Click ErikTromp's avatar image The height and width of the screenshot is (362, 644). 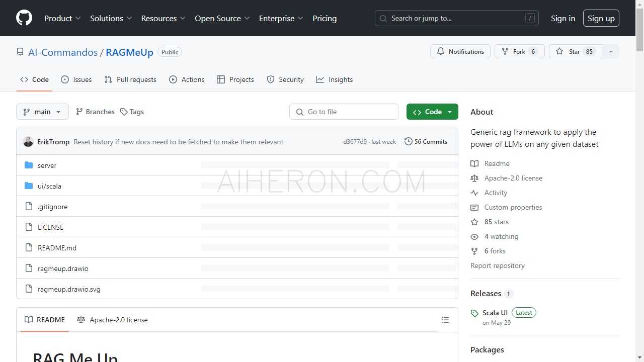tap(28, 142)
